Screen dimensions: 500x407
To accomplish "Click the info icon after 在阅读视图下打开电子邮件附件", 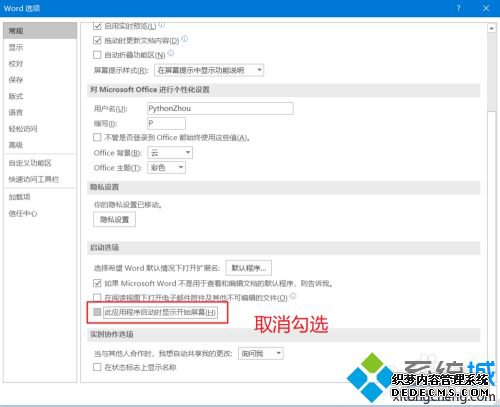I will pos(293,296).
